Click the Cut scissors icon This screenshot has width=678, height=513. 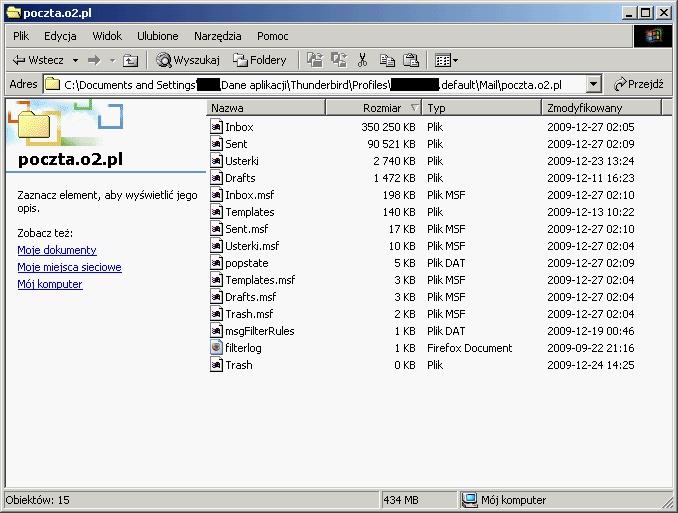coord(362,60)
